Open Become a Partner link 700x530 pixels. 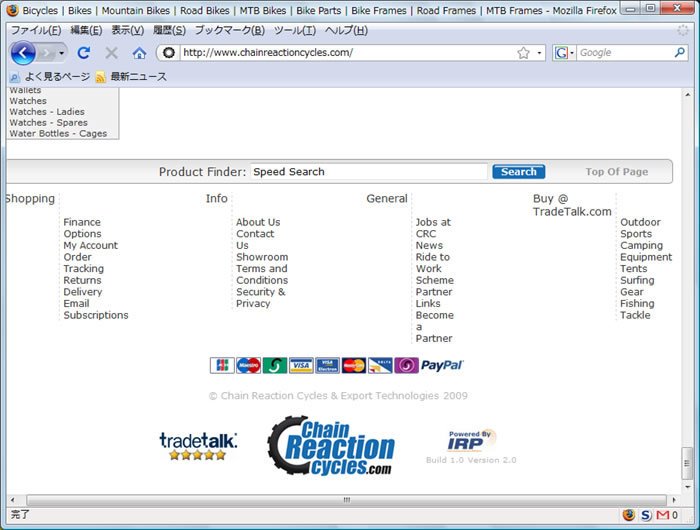click(434, 326)
